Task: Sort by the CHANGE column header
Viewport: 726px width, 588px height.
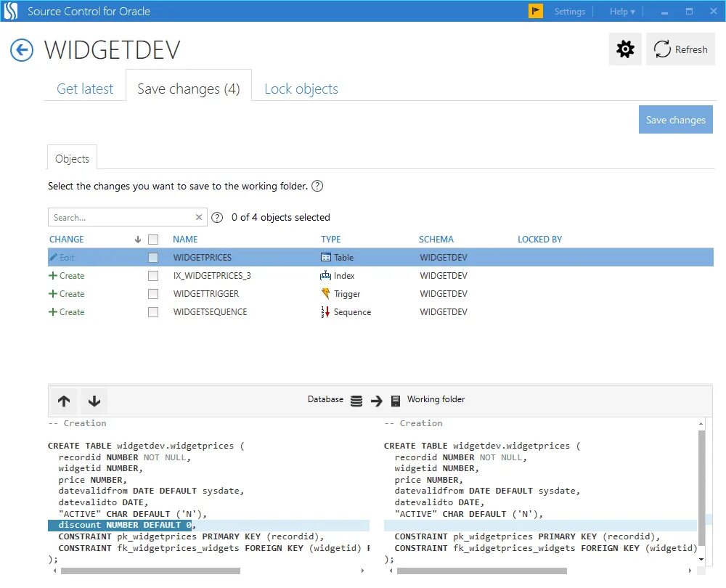Action: point(67,240)
